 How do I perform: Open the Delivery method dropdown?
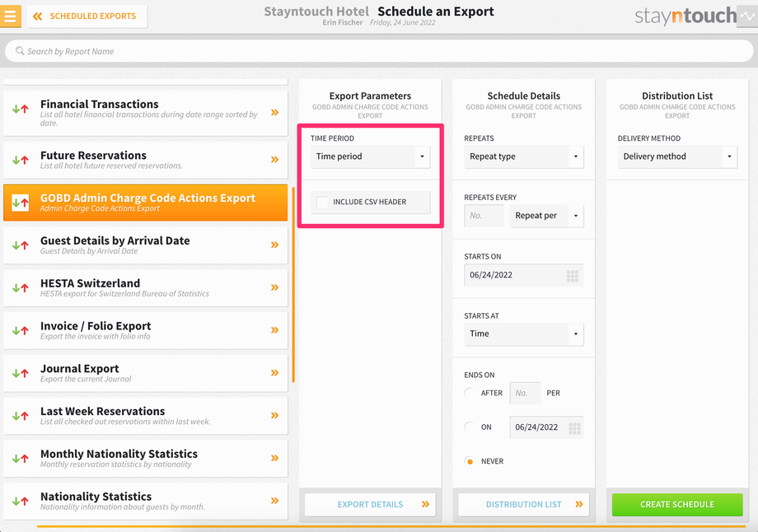click(x=677, y=156)
